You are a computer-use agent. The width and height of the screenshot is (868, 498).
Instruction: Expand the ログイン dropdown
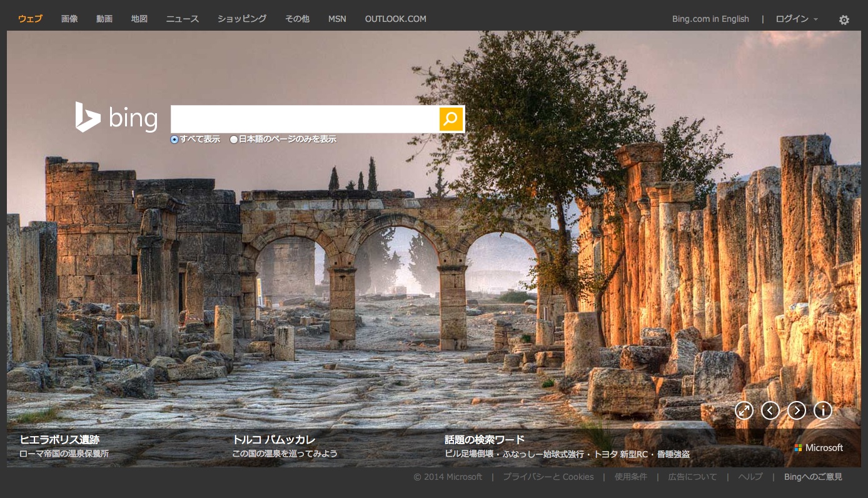[796, 19]
